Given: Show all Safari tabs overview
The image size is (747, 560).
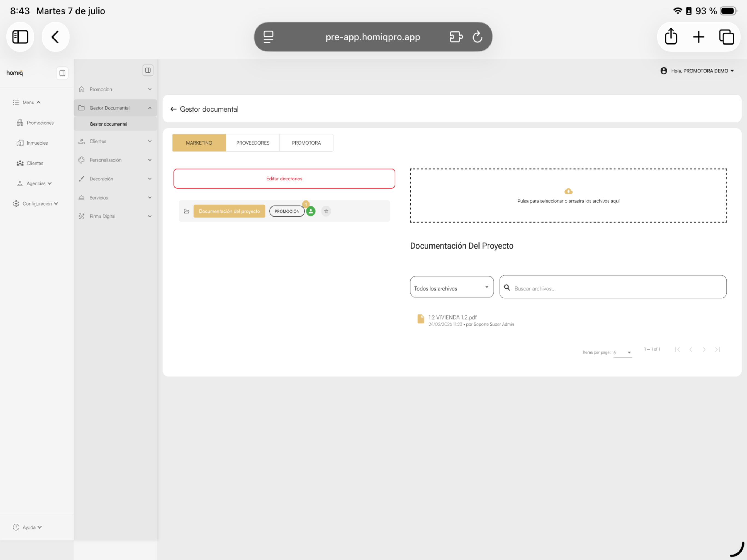Looking at the screenshot, I should tap(726, 37).
